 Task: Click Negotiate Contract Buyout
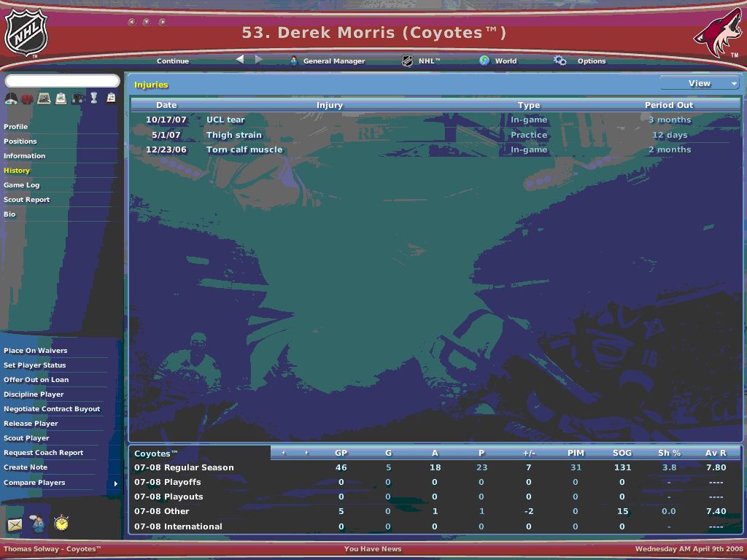click(x=52, y=409)
